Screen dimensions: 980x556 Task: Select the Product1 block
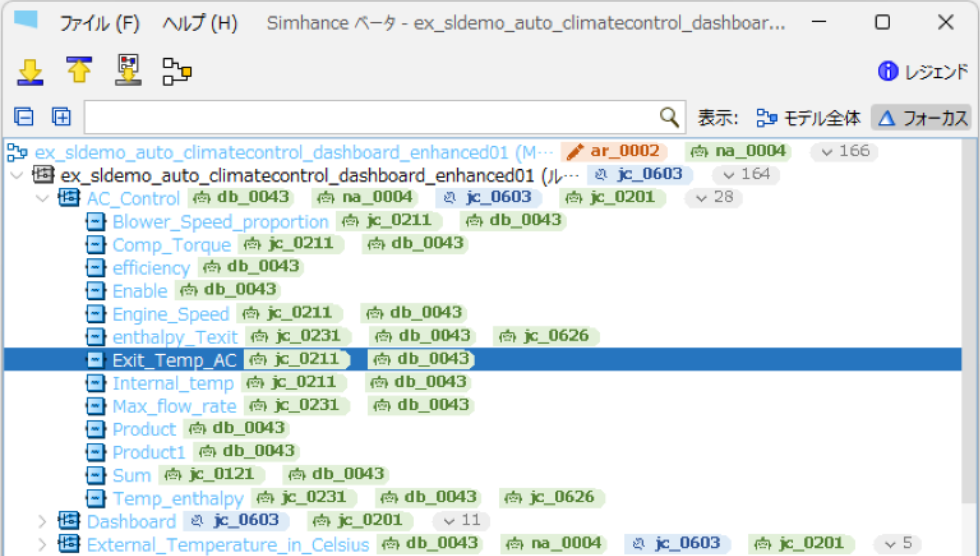[149, 452]
